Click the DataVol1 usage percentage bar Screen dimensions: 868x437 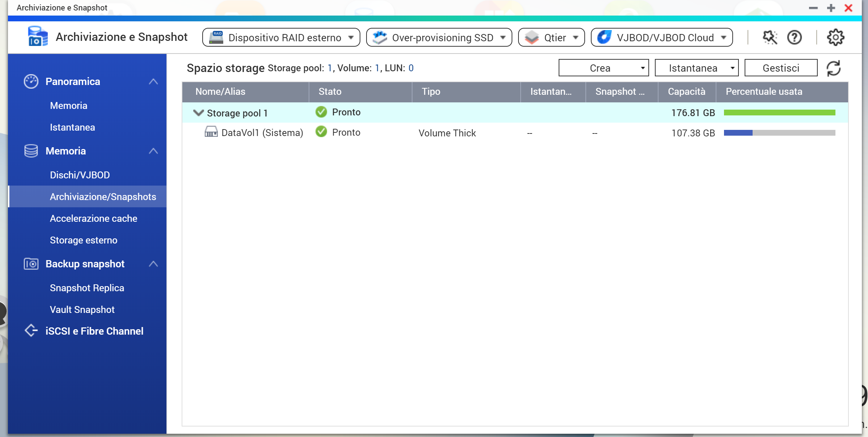click(x=779, y=133)
